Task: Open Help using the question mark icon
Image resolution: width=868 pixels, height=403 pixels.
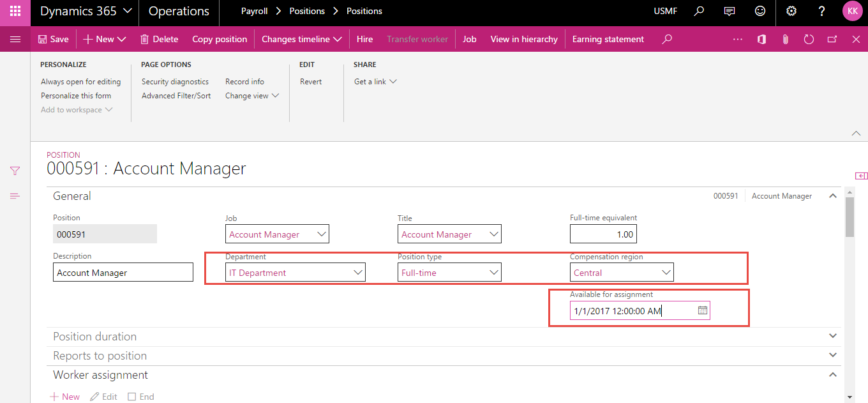Action: (821, 11)
